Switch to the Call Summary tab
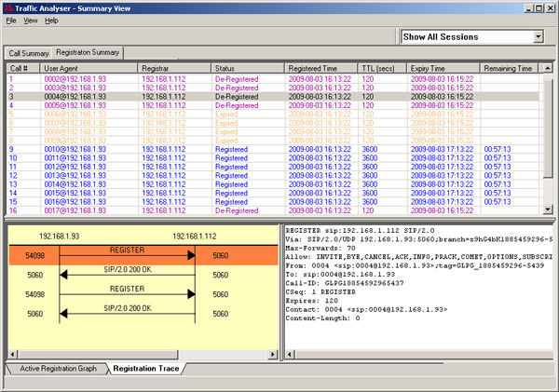The height and width of the screenshot is (392, 559). click(x=29, y=53)
